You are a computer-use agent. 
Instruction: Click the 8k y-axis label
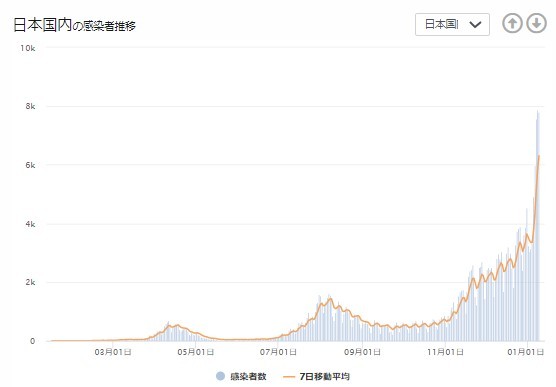point(30,106)
